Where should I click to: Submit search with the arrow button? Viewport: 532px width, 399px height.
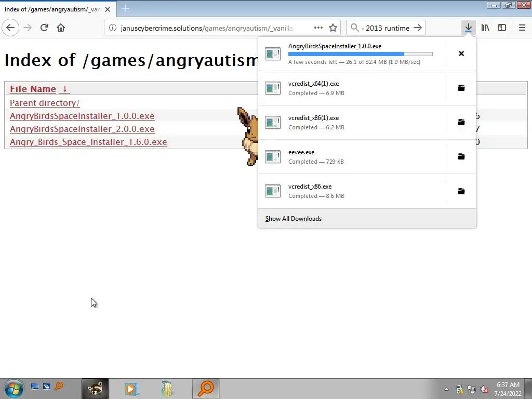(x=418, y=28)
